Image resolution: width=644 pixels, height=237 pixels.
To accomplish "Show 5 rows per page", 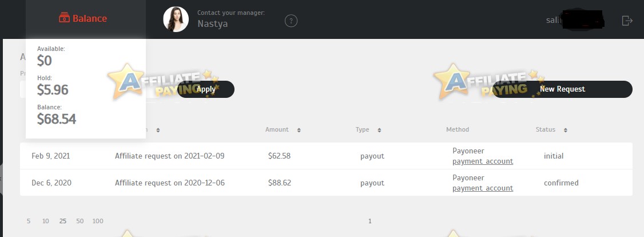I will pos(29,221).
